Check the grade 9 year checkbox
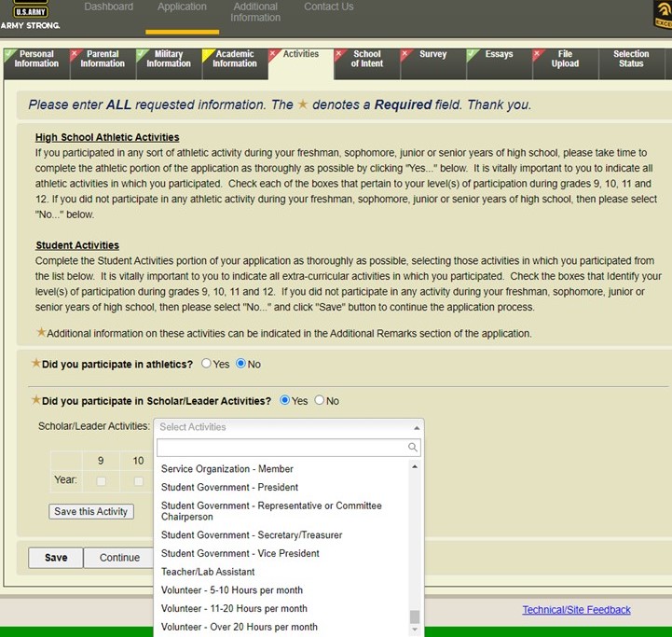Image resolution: width=672 pixels, height=637 pixels. (x=101, y=481)
